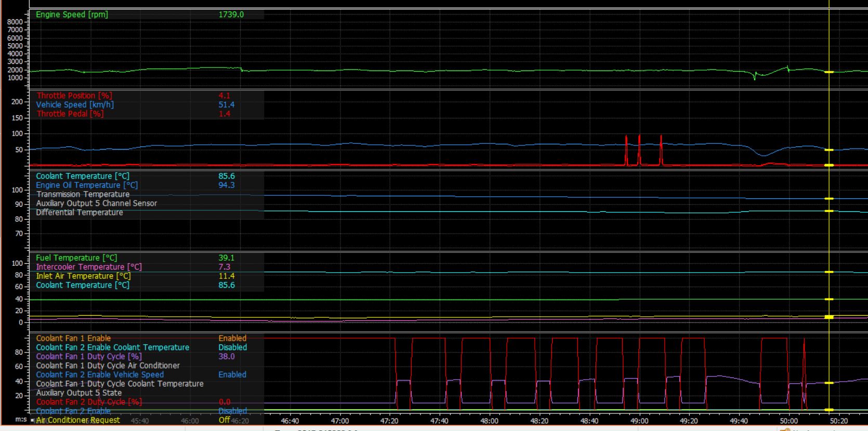Image resolution: width=868 pixels, height=431 pixels.
Task: Click the Transmission Temperature channel label
Action: click(83, 194)
